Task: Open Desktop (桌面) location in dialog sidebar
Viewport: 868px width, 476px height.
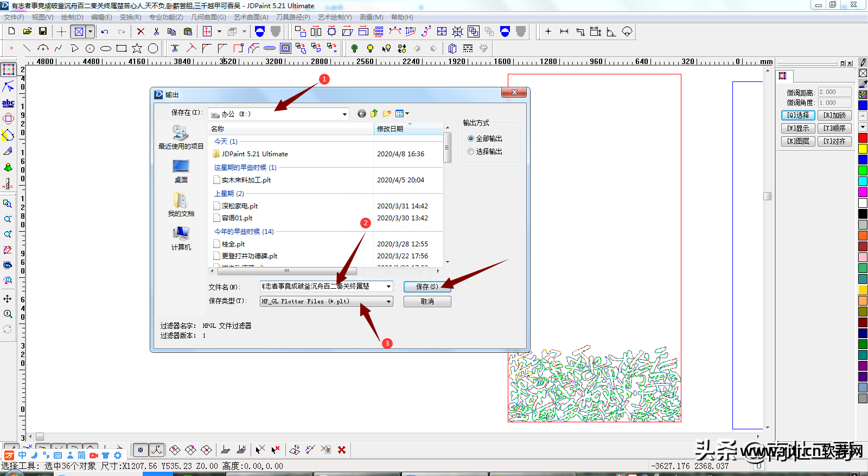Action: pos(181,172)
